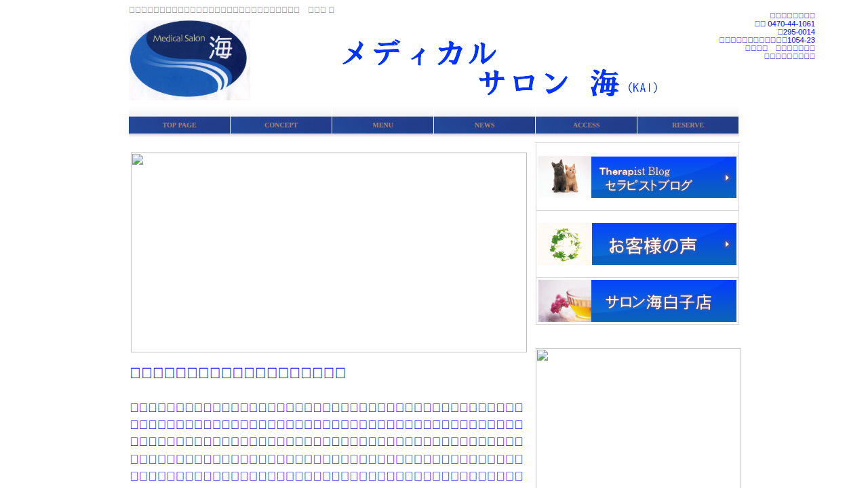Click the tea cup picture beside サロン海白子店
Screen dimensions: 868x488
point(564,301)
